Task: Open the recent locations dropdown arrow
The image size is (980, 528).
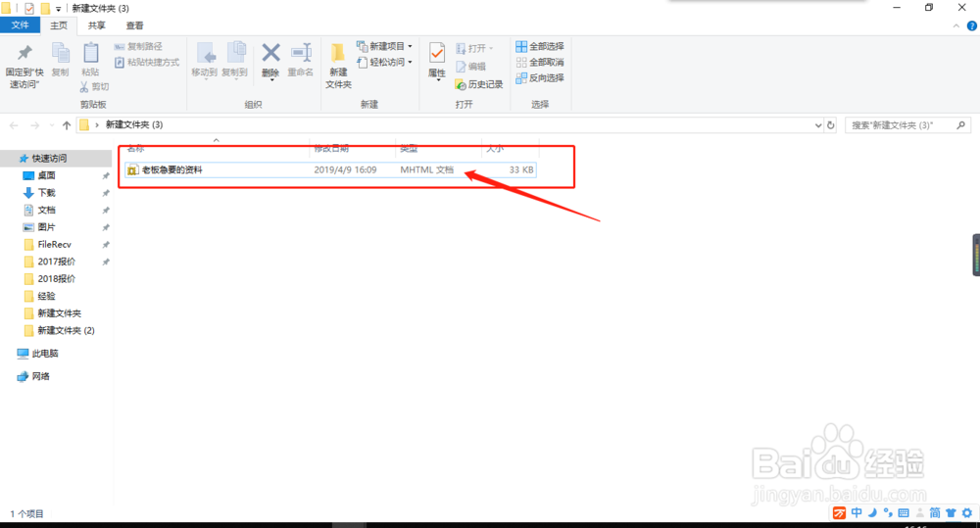Action: pos(52,125)
